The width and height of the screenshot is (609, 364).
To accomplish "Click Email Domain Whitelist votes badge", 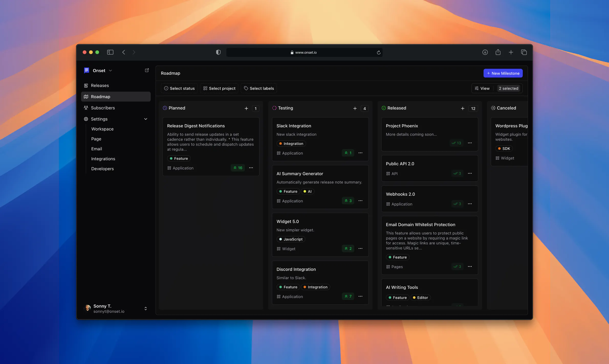I will (x=457, y=266).
